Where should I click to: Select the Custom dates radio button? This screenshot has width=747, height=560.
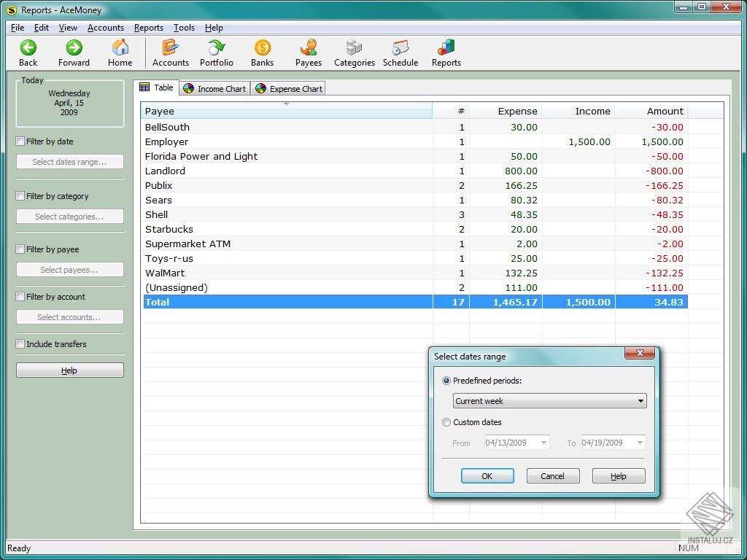(x=446, y=422)
